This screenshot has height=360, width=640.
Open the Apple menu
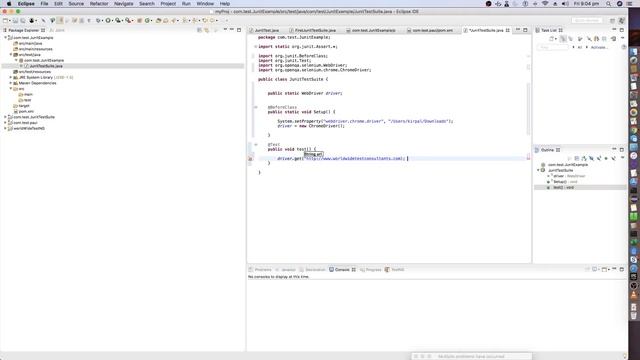coord(9,4)
